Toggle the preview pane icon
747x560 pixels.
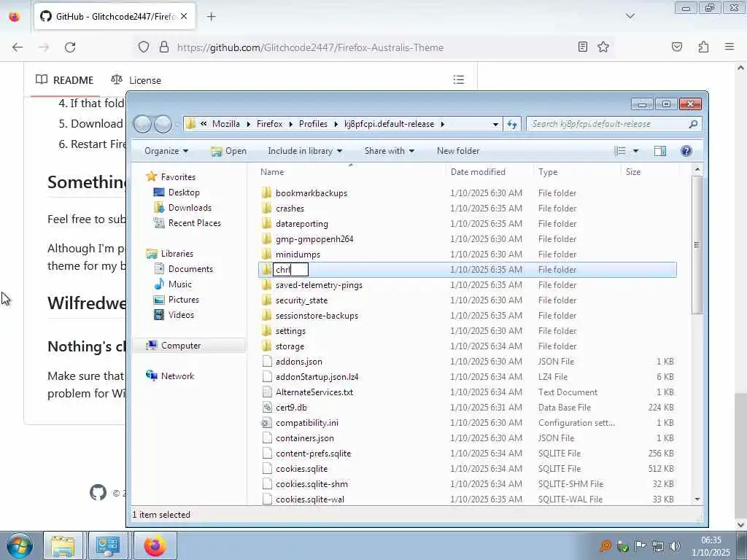(x=659, y=151)
